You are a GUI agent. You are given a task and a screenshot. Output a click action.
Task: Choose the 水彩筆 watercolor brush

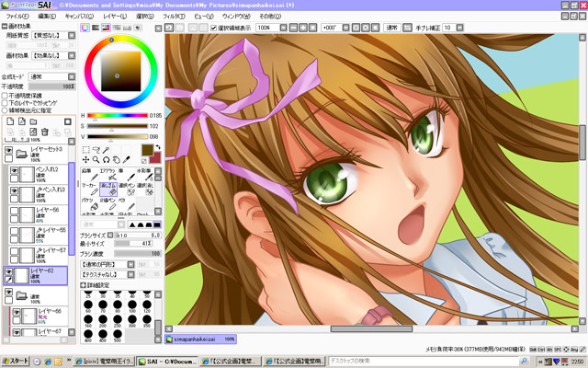(x=145, y=175)
